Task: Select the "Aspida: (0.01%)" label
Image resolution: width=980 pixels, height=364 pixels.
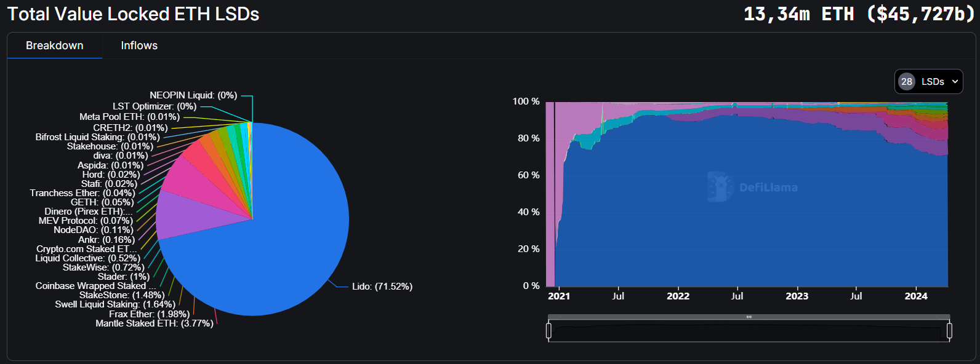Action: pyautogui.click(x=111, y=165)
